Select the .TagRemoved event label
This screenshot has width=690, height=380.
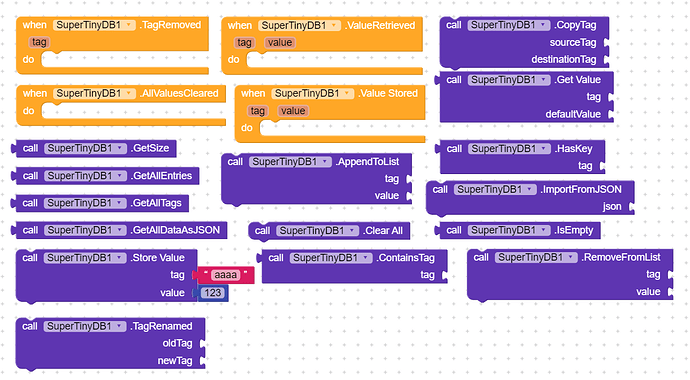170,25
